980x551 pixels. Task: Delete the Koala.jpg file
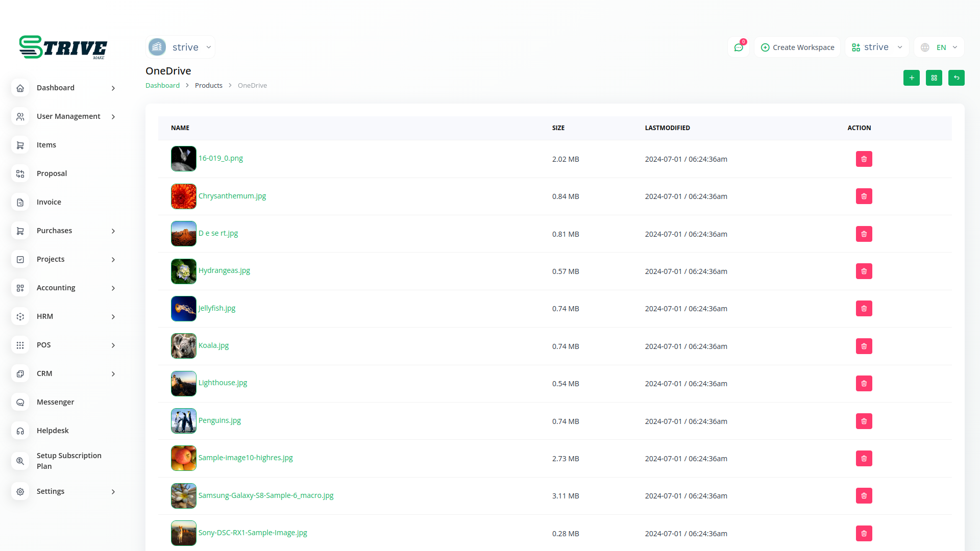coord(864,346)
